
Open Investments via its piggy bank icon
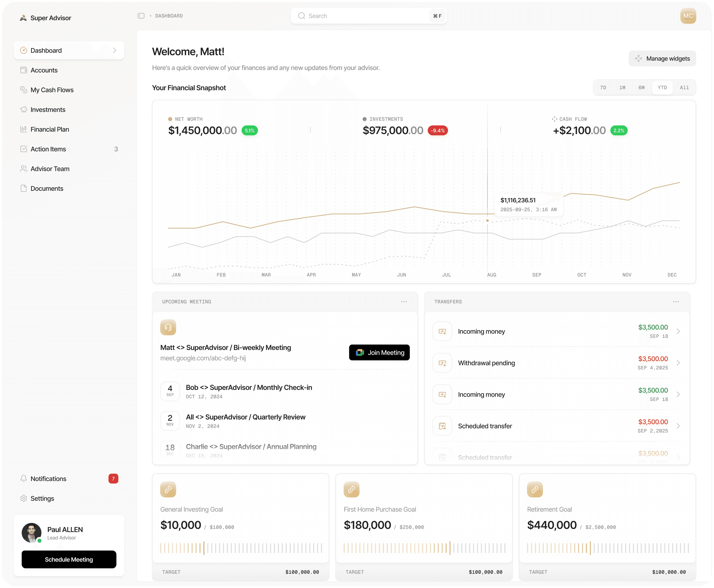tap(24, 109)
